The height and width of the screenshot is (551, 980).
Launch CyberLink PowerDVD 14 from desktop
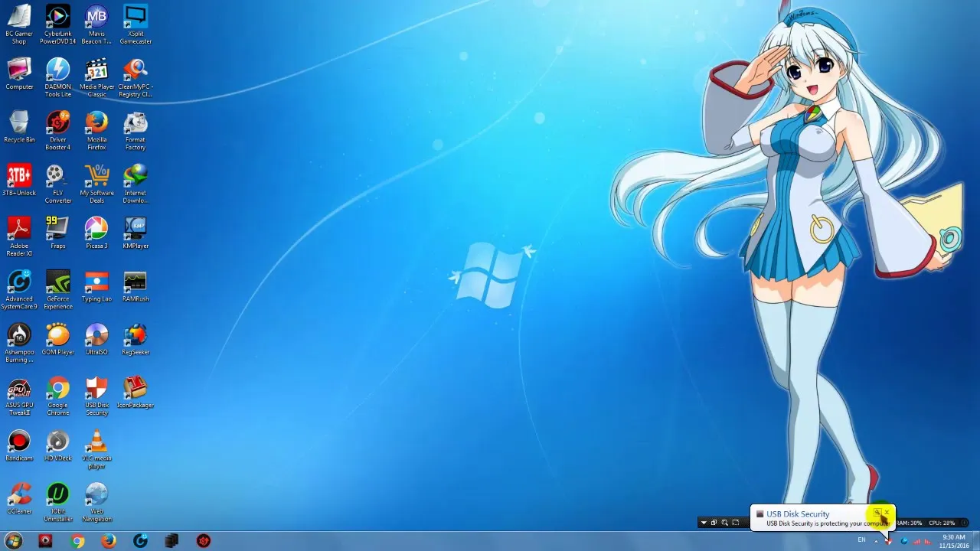[58, 24]
